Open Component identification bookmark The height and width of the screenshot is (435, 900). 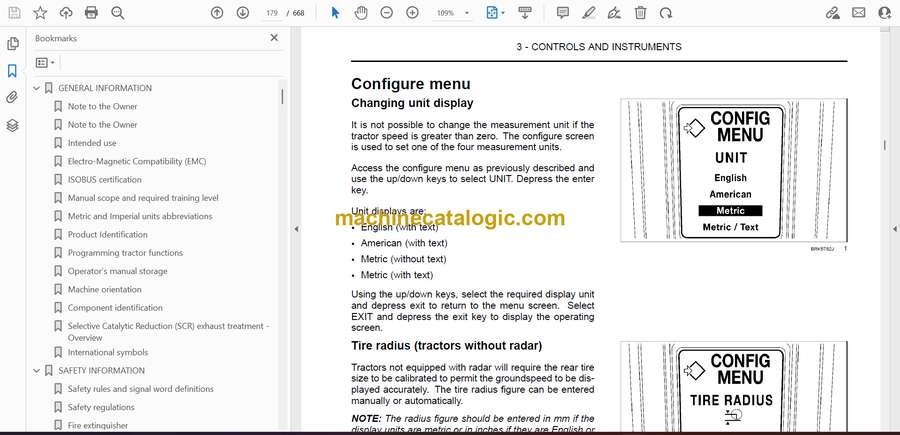click(x=115, y=308)
